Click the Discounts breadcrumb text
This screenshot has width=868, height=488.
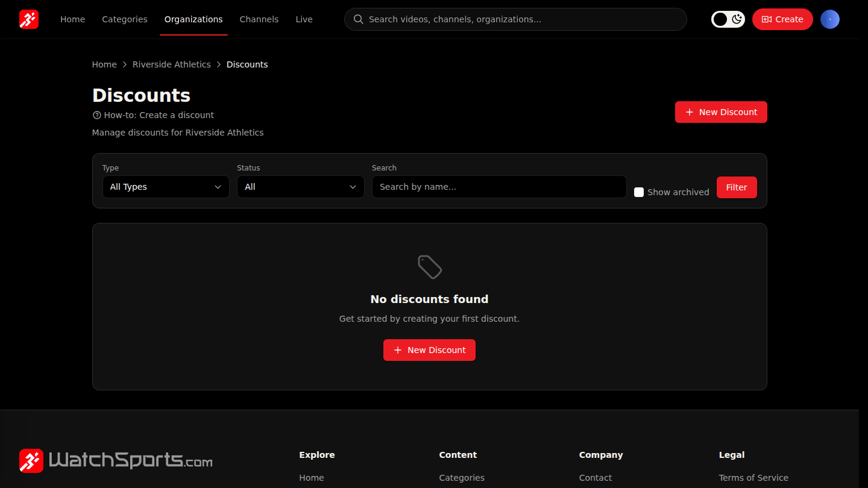[247, 64]
